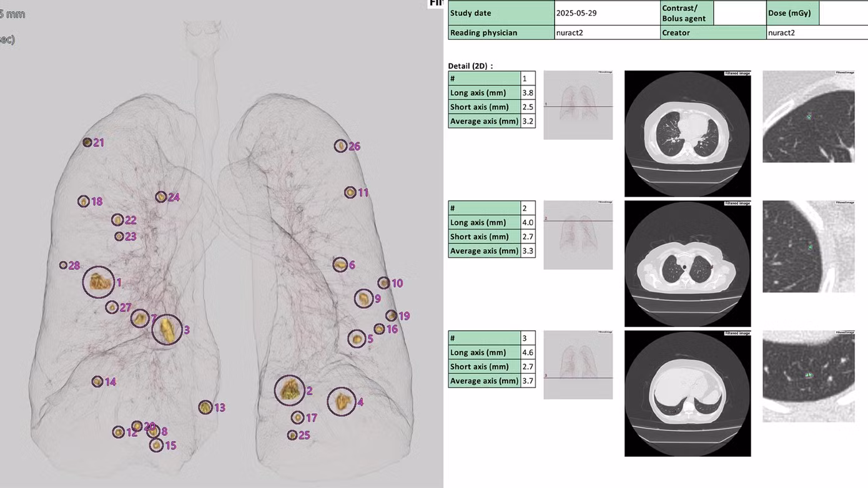Click the "Contrast/ Bolus agent" header cell
Viewport: 868px width, 488px height.
tap(687, 13)
